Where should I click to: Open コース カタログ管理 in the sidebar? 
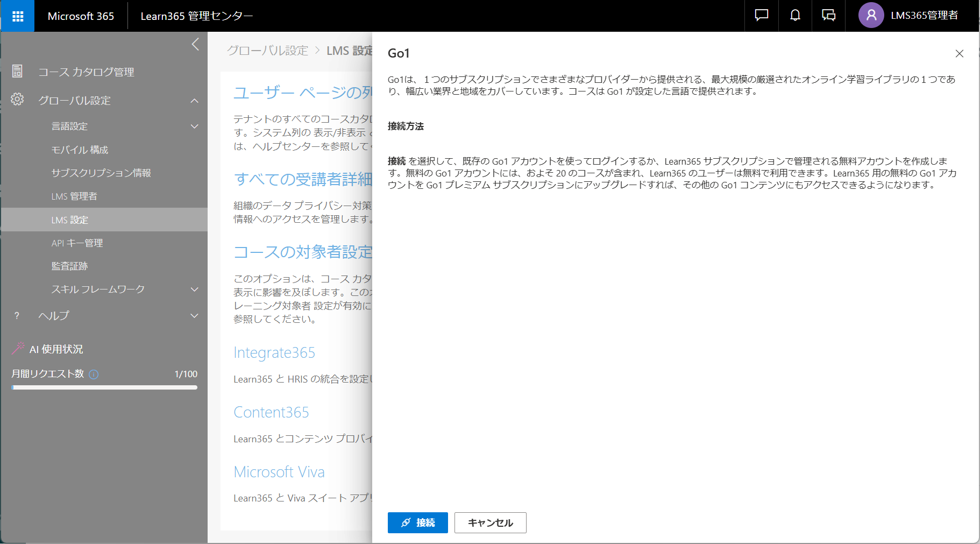coord(86,72)
